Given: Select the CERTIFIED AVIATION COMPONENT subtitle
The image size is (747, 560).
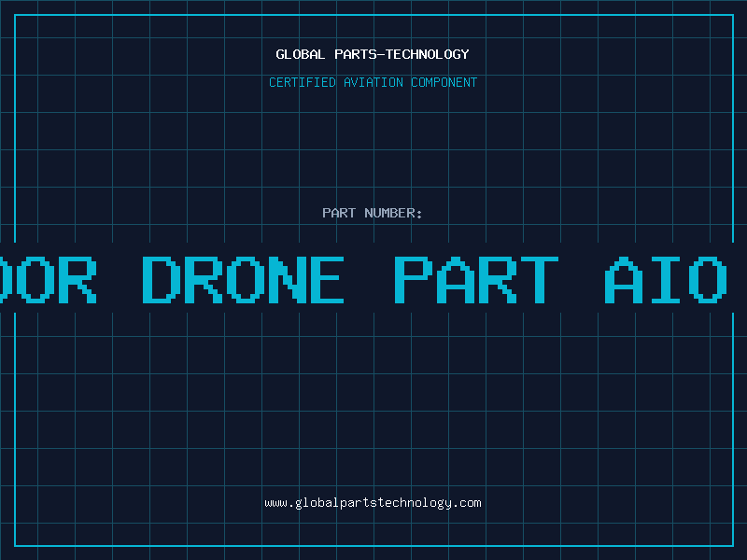Looking at the screenshot, I should [373, 82].
